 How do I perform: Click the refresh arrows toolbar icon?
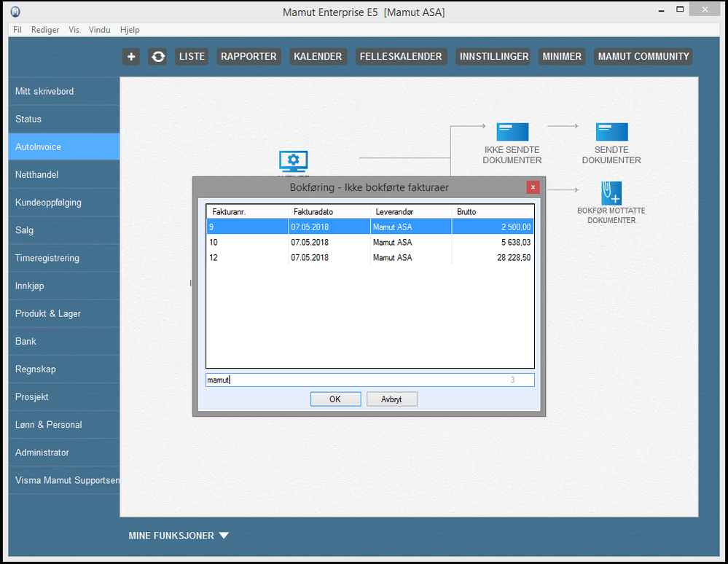158,57
